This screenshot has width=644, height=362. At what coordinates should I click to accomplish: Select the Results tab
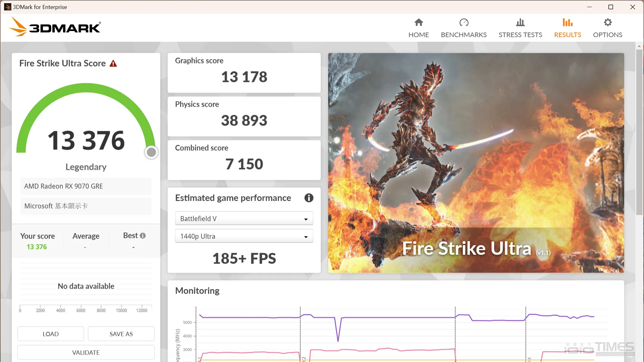(x=568, y=28)
